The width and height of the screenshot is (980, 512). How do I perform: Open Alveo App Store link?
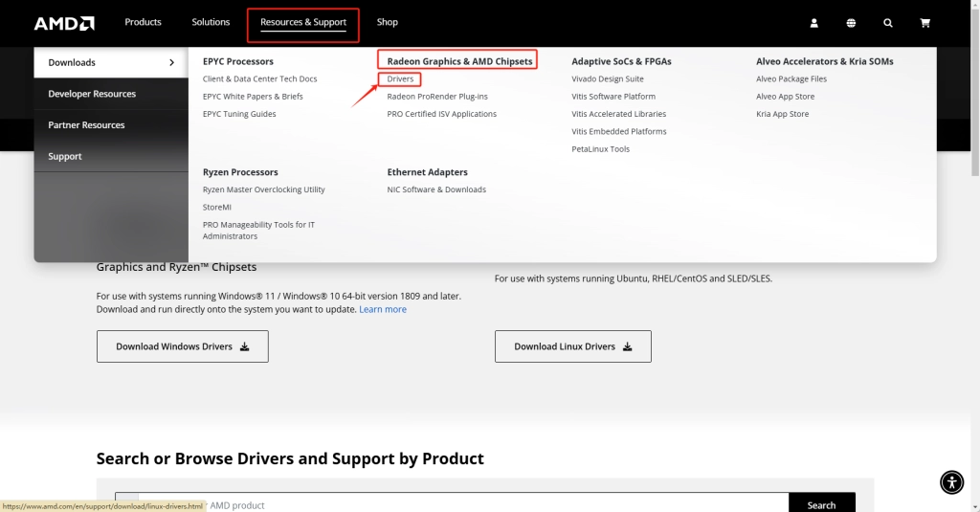click(785, 97)
